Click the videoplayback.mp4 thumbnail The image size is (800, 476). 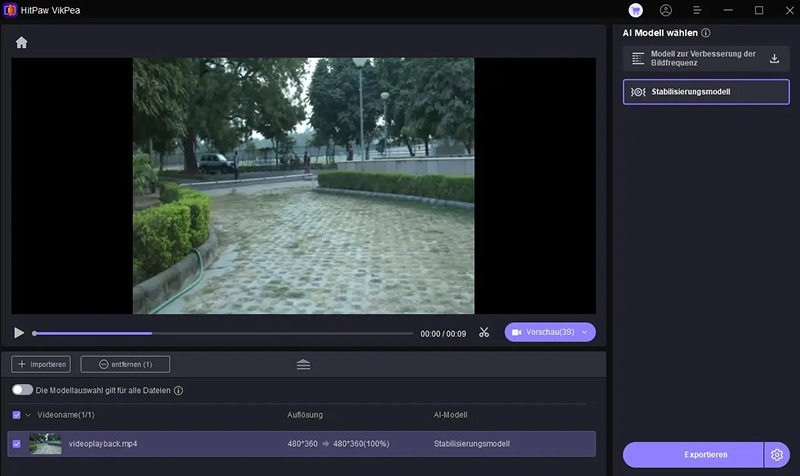point(45,444)
